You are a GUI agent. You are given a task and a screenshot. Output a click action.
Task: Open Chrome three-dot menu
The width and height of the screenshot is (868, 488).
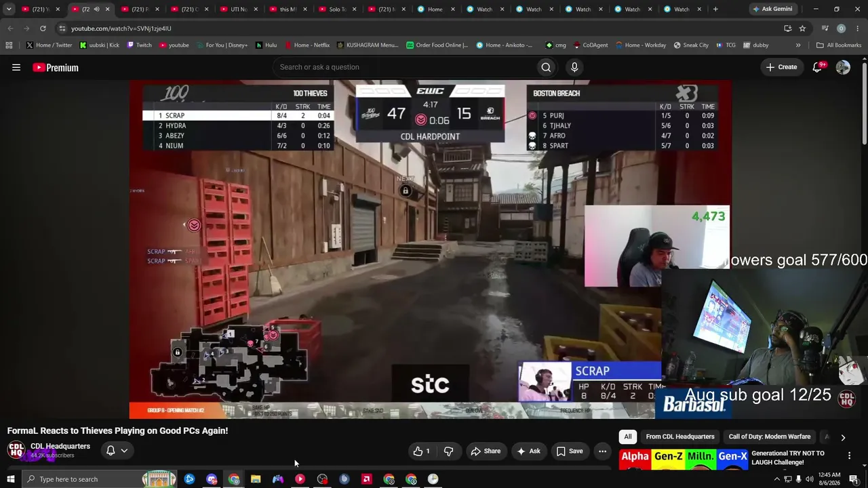[858, 28]
